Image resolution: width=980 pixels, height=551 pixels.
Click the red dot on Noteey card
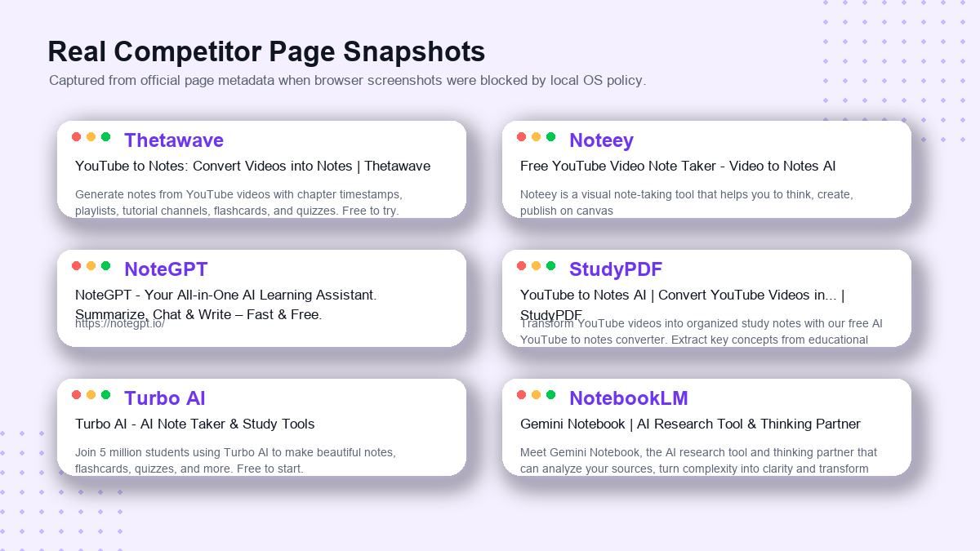click(x=521, y=136)
